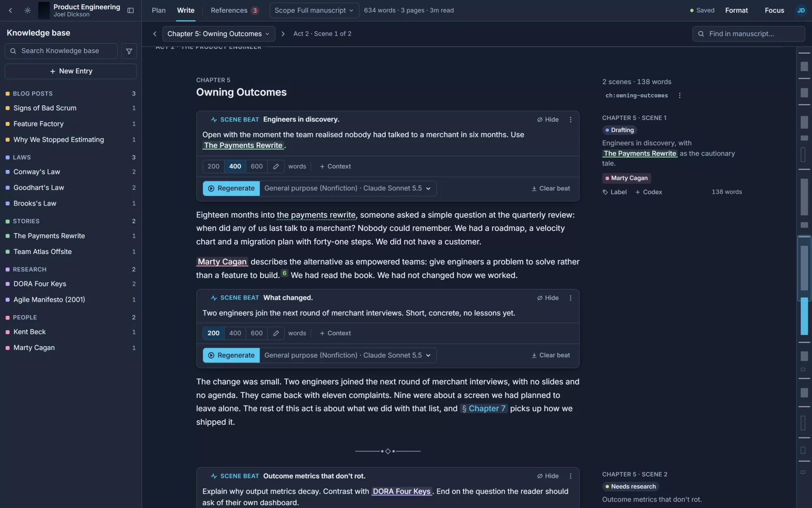Screen dimensions: 812x508
Task: Go to previous chapter arrow
Action: click(155, 34)
